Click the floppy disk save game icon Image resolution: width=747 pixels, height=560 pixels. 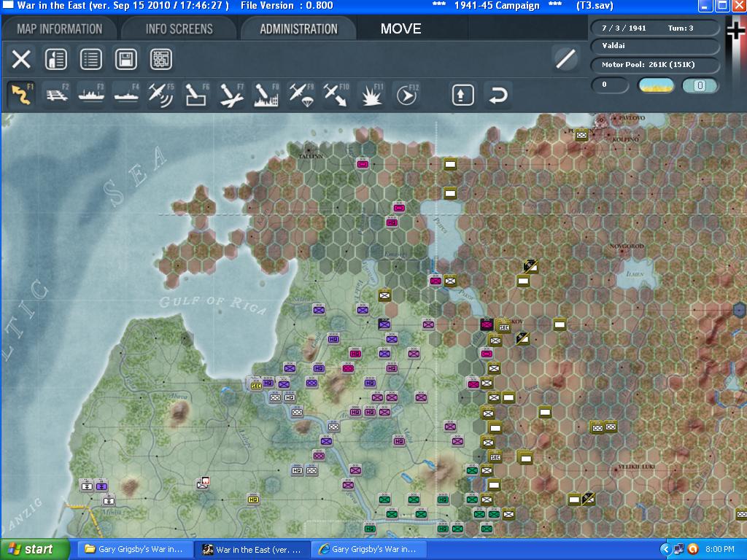point(125,60)
